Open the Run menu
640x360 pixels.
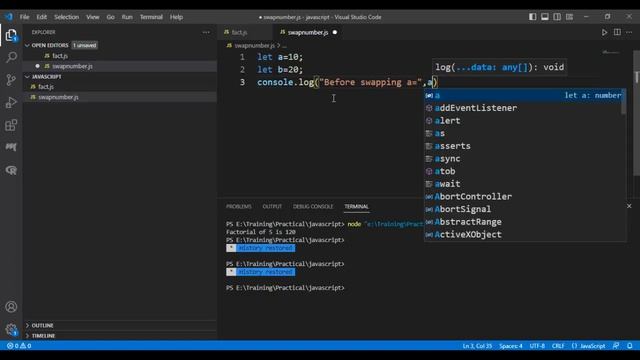(127, 17)
